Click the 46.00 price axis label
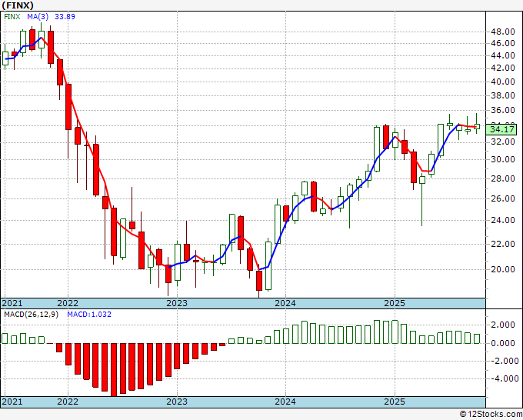This screenshot has height=420, width=523. 503,43
